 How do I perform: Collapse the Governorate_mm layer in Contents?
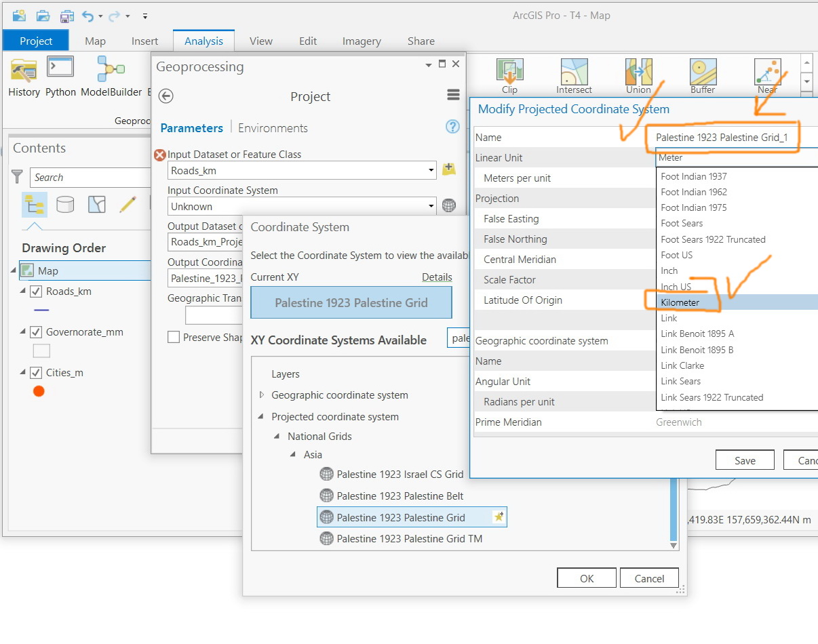(22, 332)
